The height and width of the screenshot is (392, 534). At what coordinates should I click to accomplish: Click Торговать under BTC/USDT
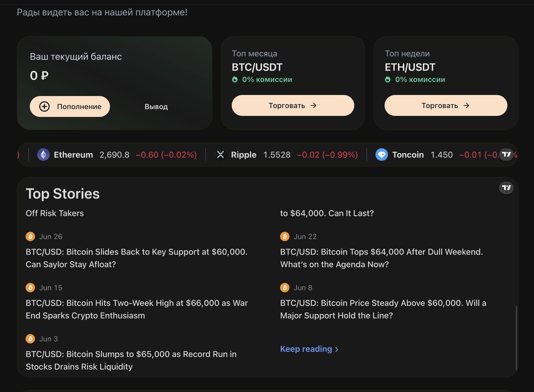293,105
